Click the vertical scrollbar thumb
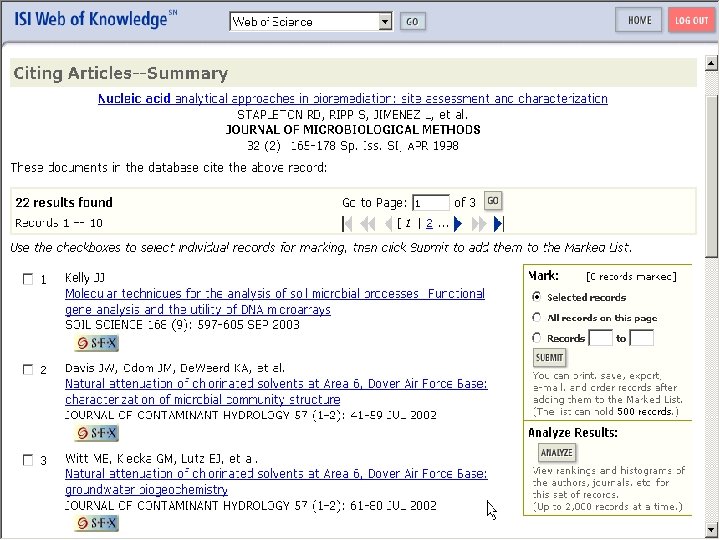 tap(711, 177)
